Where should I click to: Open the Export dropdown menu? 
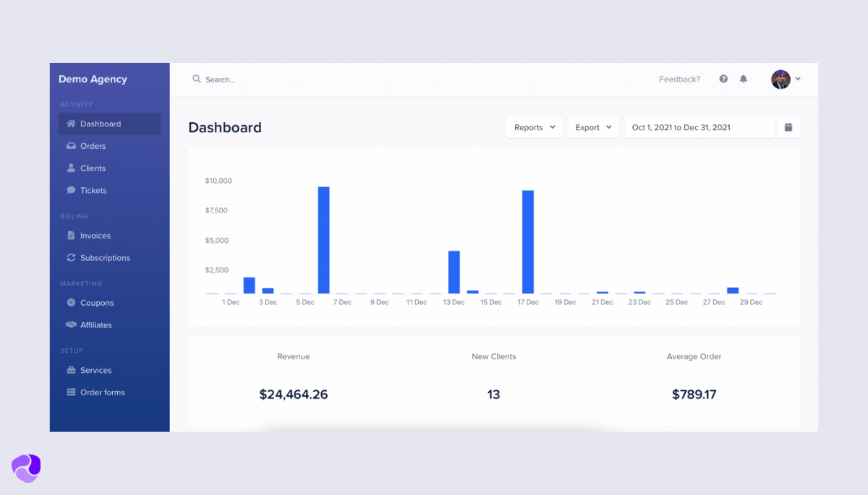click(x=593, y=127)
